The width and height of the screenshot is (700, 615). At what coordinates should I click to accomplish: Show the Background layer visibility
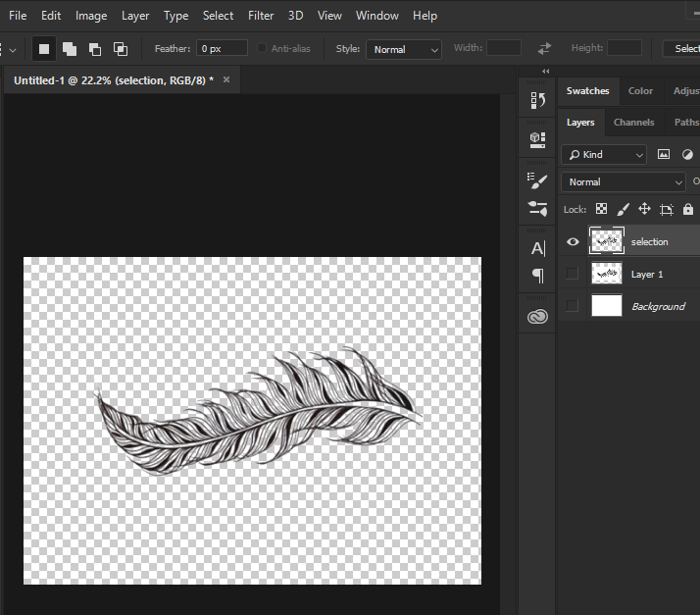(x=573, y=306)
